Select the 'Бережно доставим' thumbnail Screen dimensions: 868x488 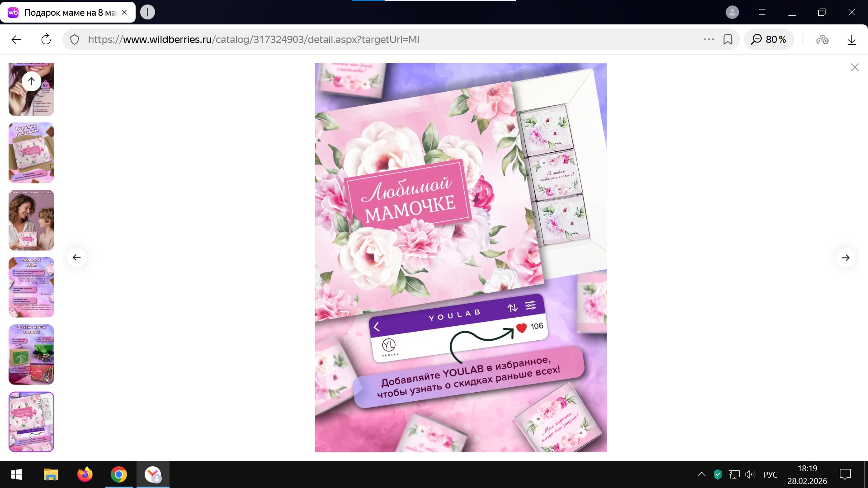(31, 153)
